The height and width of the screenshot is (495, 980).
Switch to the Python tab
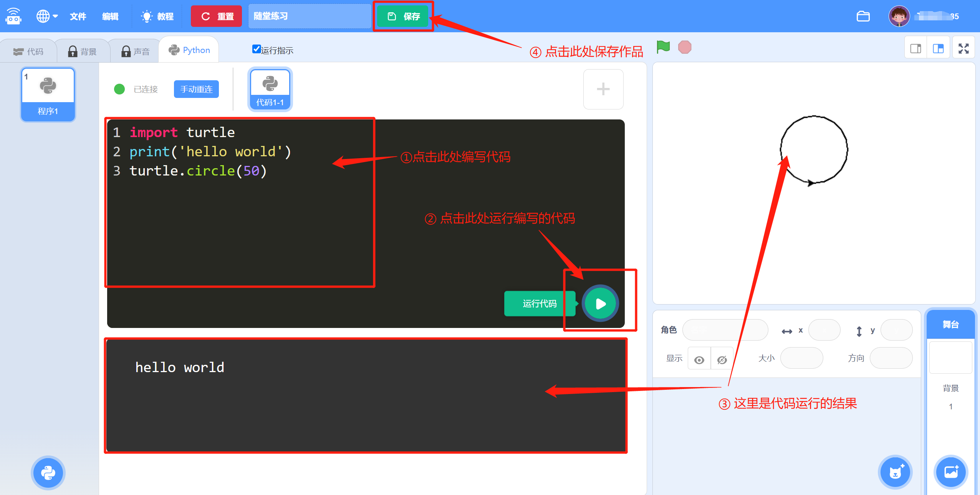[189, 50]
